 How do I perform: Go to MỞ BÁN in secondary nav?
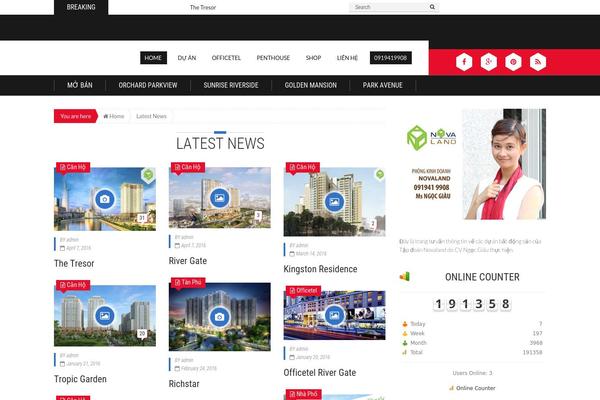point(80,85)
